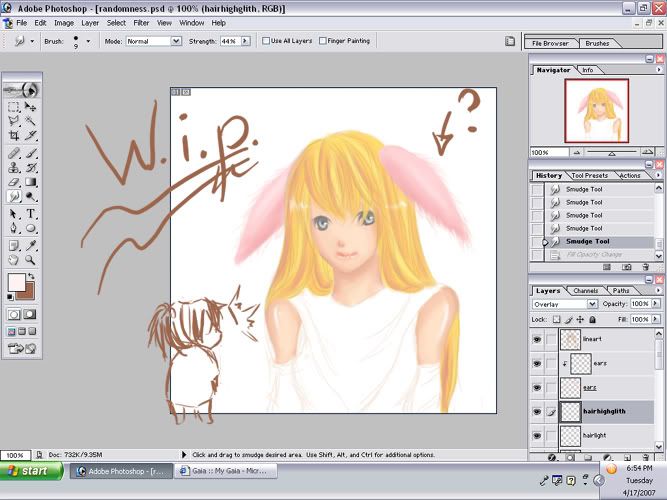Enable the Use All Layers checkbox
Image resolution: width=667 pixels, height=500 pixels.
click(265, 41)
